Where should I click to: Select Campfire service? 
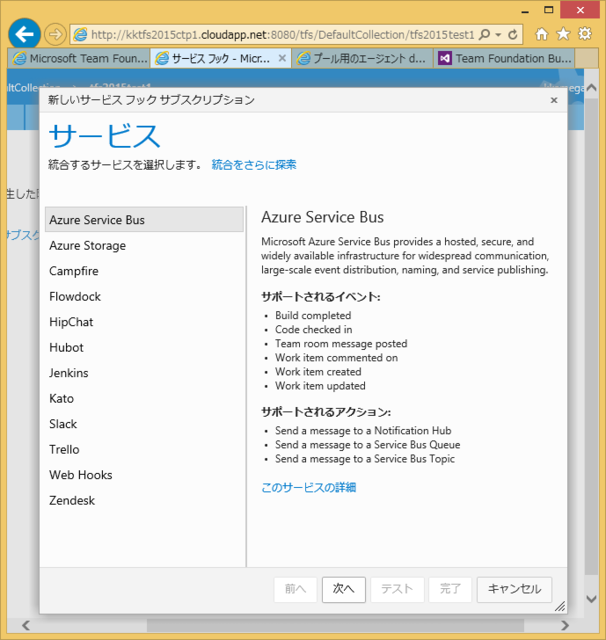[x=144, y=271]
